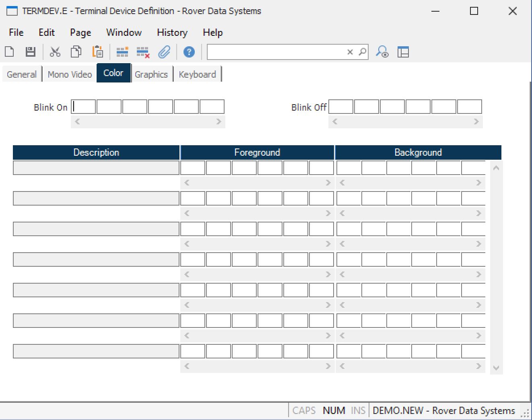Click the magnifier icon in the search box
Screen dimensions: 532x420
[x=363, y=52]
